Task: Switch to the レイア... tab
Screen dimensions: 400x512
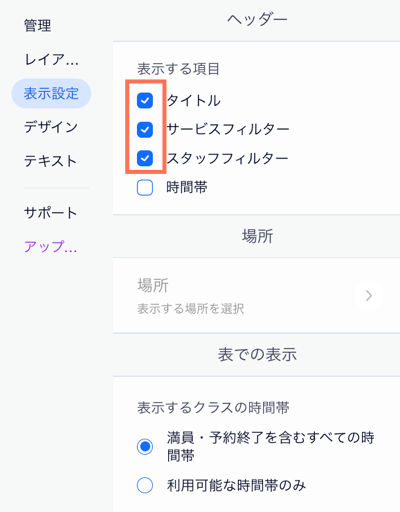Action: [51, 60]
